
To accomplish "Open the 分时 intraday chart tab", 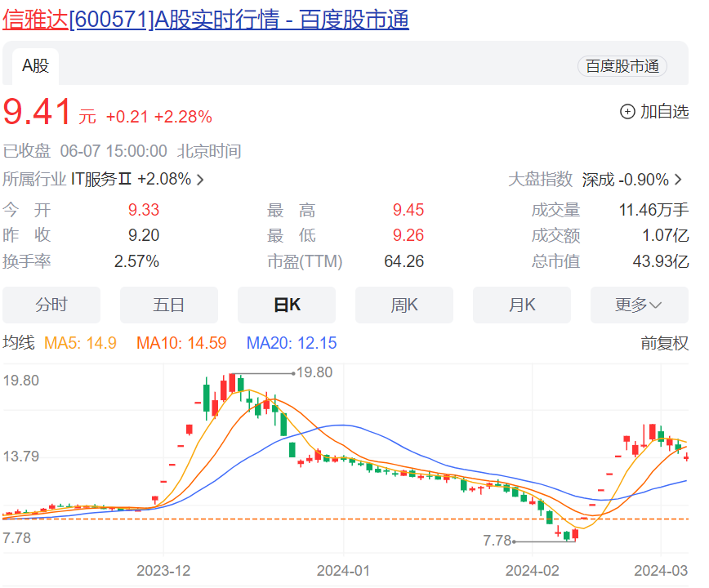I will click(x=51, y=304).
